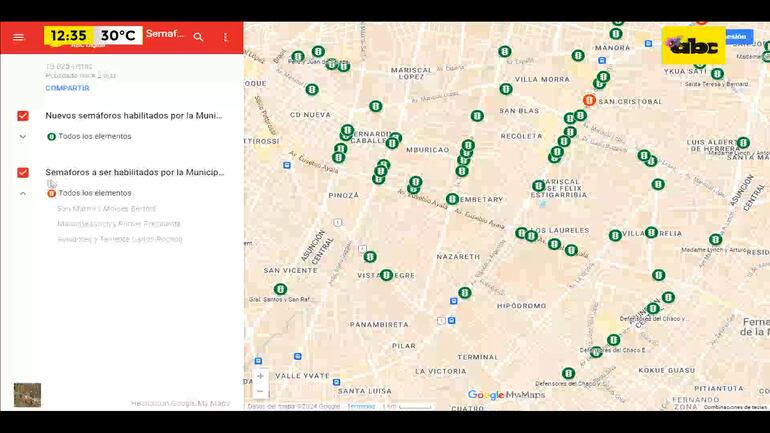Click the orange traffic light marker near San Cristobal

click(x=590, y=100)
